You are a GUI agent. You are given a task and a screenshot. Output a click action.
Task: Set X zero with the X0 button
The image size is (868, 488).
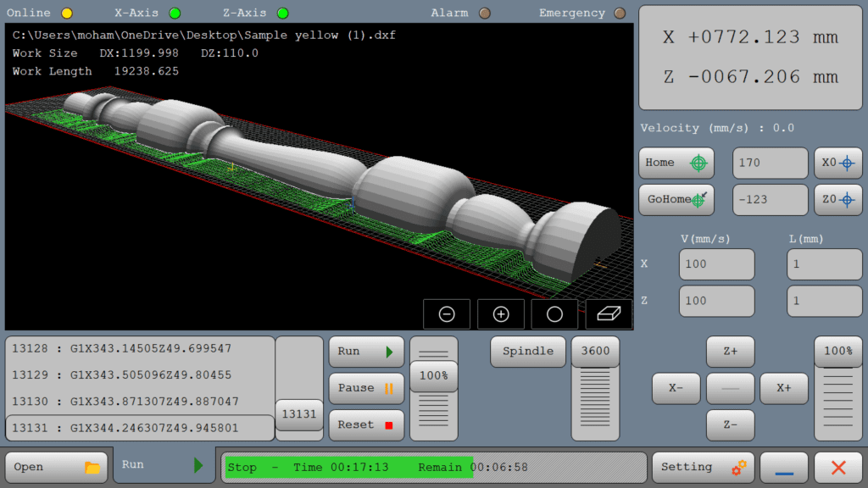click(837, 163)
